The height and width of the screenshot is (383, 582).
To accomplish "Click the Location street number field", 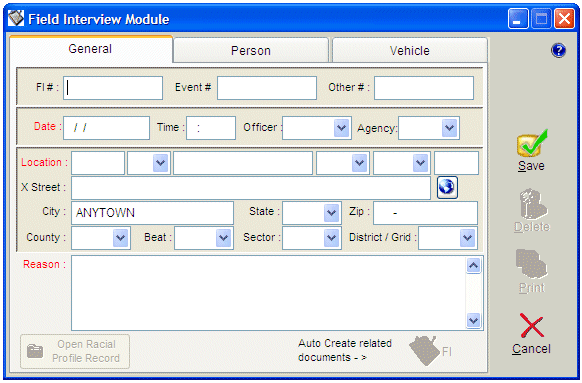I will pos(98,163).
